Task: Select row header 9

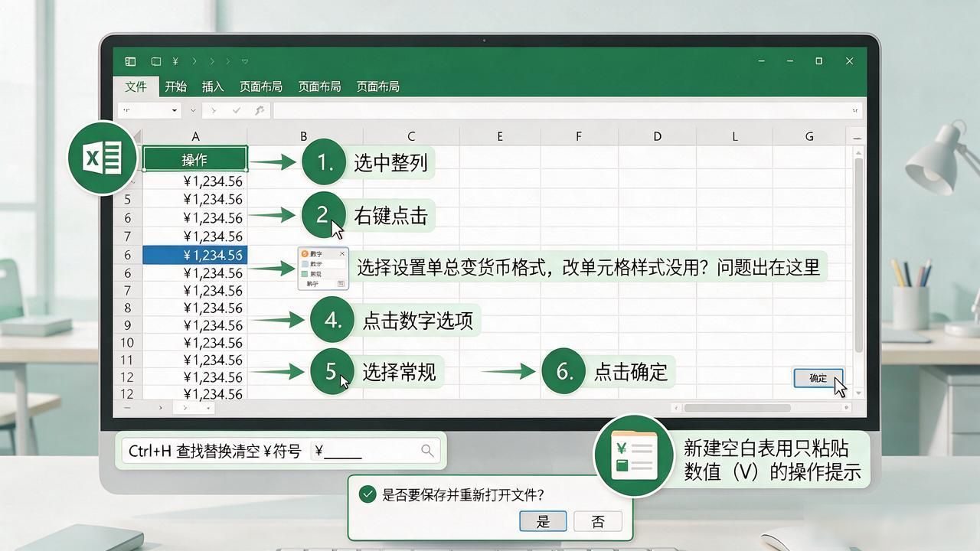Action: (x=128, y=325)
